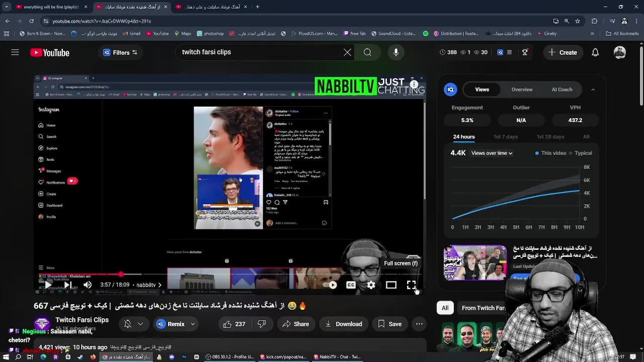Select the 1st 7 days range
The width and height of the screenshot is (644, 362).
point(506,137)
